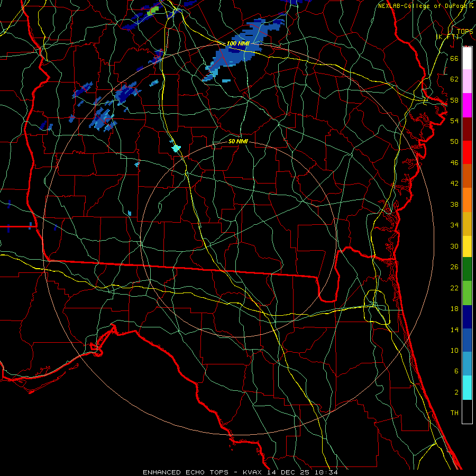Image resolution: width=476 pixels, height=476 pixels.
Task: Click the legend value 2
Action: [456, 392]
